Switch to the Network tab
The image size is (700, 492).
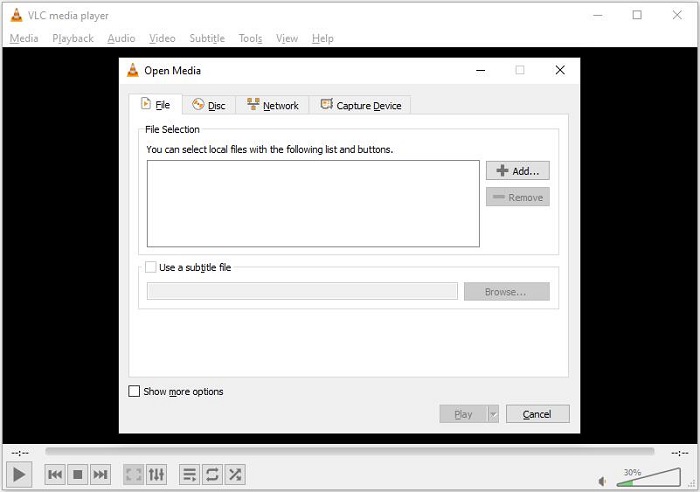point(272,105)
